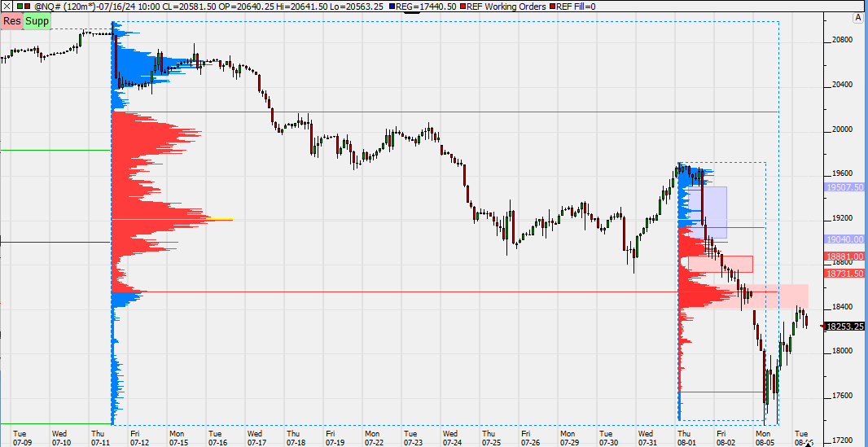This screenshot has width=868, height=447.
Task: Click the red square indicator in title bar
Action: [x=28, y=7]
